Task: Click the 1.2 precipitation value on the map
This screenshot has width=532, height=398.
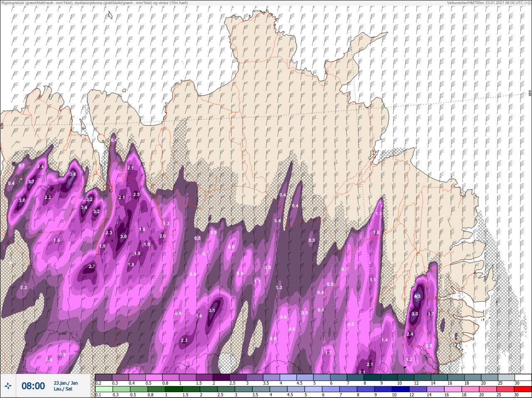Action: coord(409,359)
